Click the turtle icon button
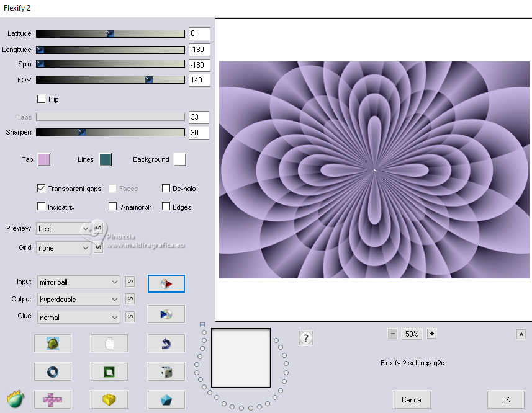The width and height of the screenshot is (532, 413). click(x=53, y=344)
